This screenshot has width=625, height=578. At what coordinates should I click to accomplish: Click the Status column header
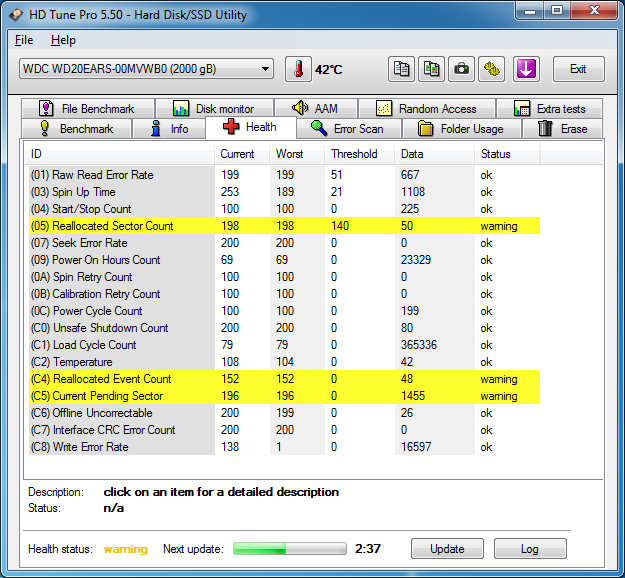point(507,154)
